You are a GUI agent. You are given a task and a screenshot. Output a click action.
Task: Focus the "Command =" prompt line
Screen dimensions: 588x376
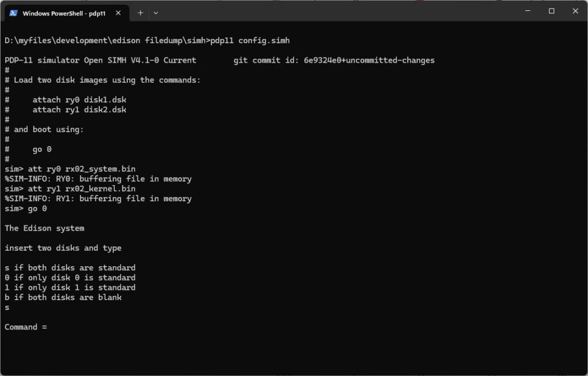(x=26, y=327)
